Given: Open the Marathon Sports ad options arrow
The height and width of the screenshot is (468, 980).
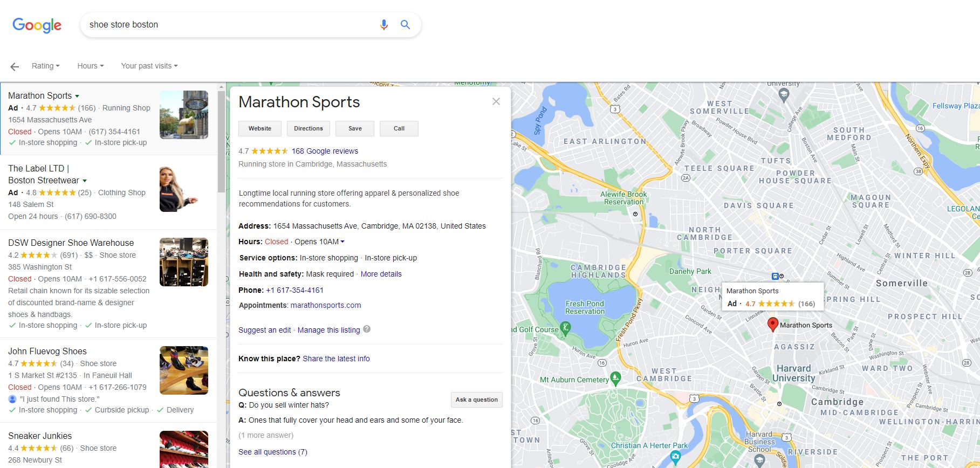Looking at the screenshot, I should tap(77, 97).
